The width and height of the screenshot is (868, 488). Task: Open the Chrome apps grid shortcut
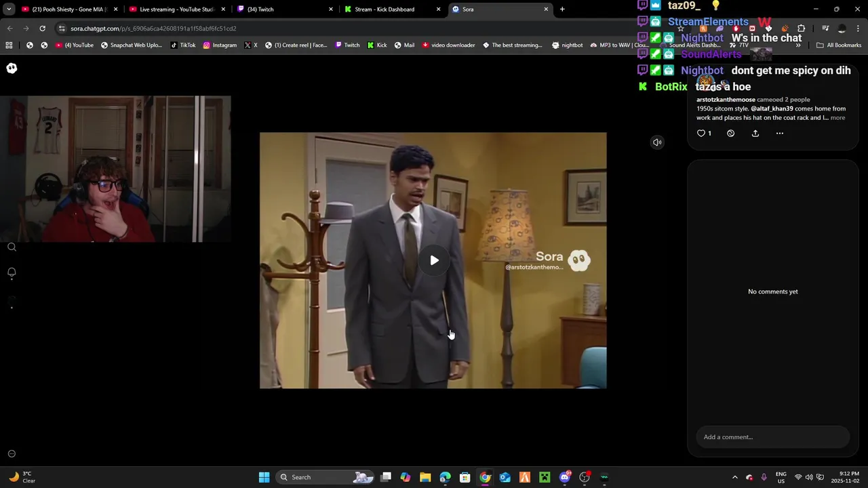coord(9,45)
